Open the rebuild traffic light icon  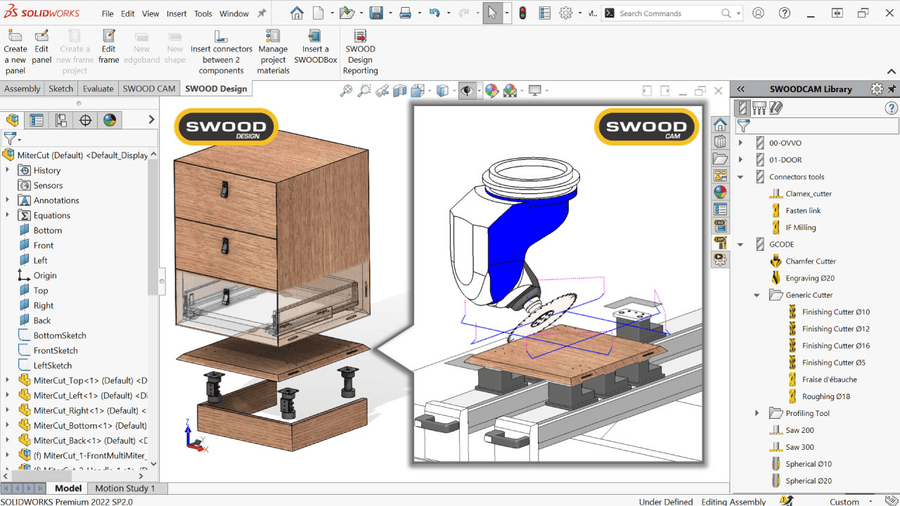521,13
